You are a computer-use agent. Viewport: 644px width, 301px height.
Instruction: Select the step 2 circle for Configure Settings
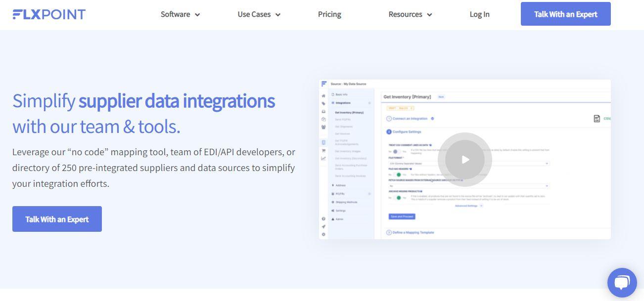(389, 132)
